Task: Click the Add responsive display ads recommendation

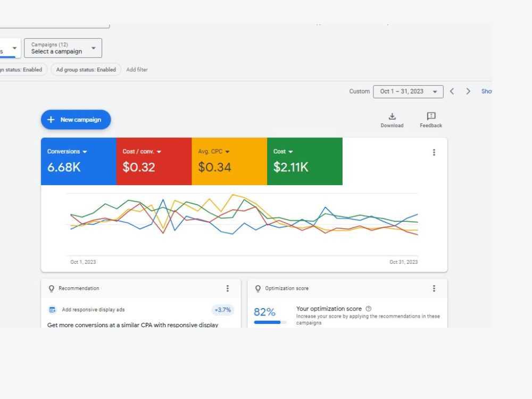Action: [x=93, y=310]
